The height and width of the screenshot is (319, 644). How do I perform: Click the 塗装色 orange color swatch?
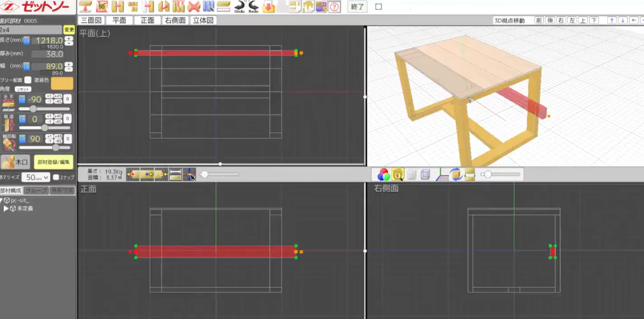[x=62, y=83]
